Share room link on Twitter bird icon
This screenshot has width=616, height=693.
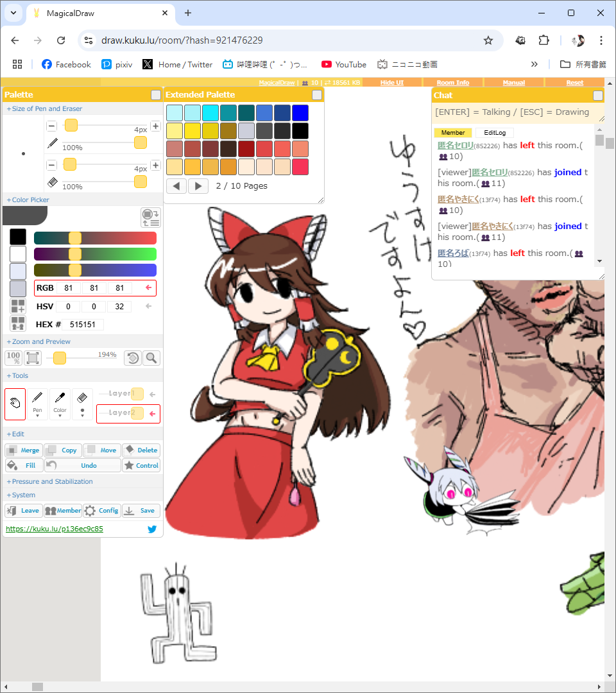[152, 529]
